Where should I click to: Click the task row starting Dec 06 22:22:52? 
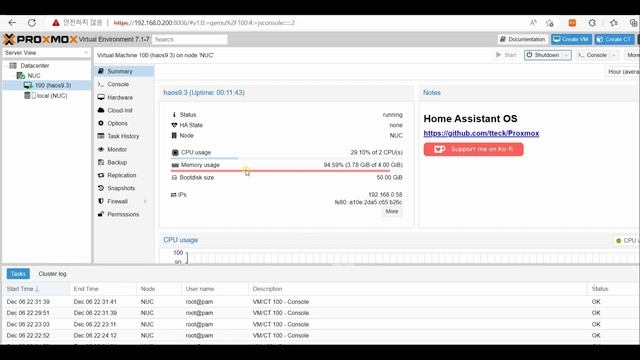320,336
